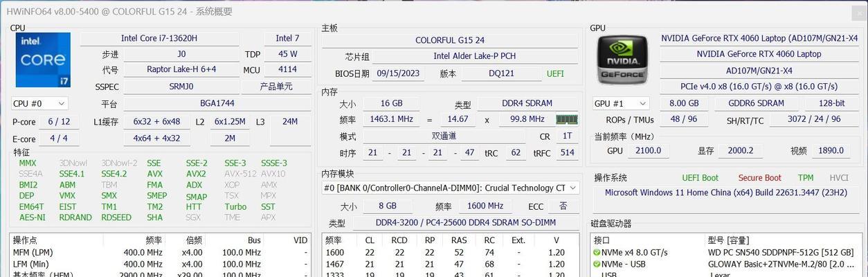The height and width of the screenshot is (277, 868).
Task: Click the memory multiplier 14.67
Action: click(x=458, y=119)
